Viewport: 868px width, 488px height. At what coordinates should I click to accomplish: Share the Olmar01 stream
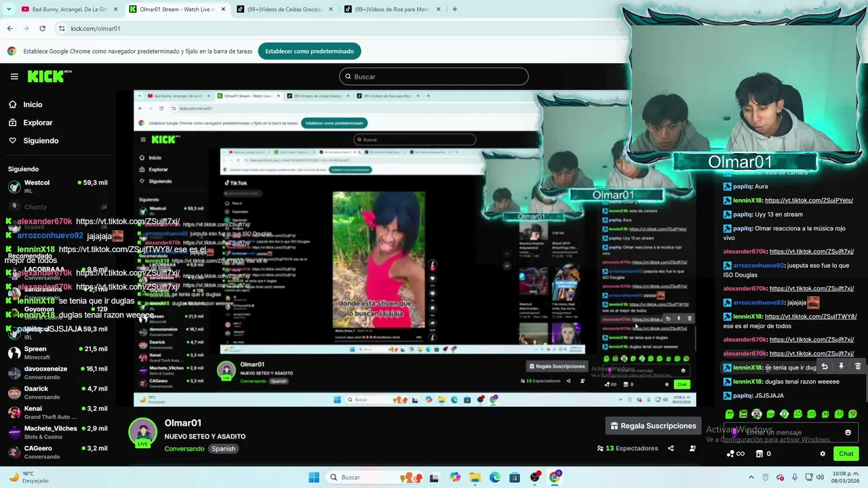(671, 448)
